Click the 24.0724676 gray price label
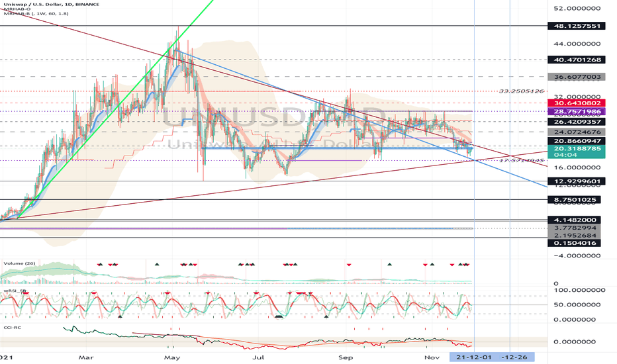 click(577, 132)
